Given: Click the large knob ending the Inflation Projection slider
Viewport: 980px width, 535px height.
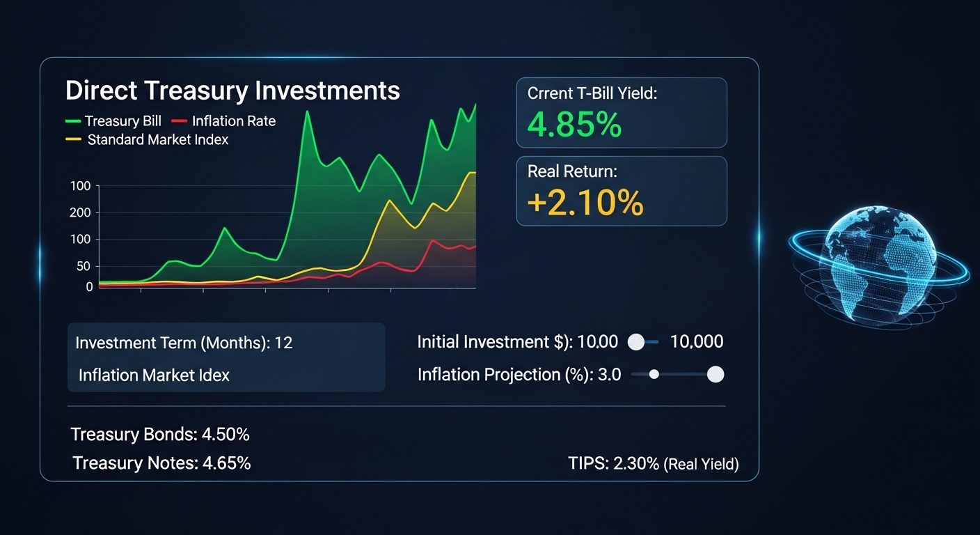Looking at the screenshot, I should pyautogui.click(x=715, y=375).
